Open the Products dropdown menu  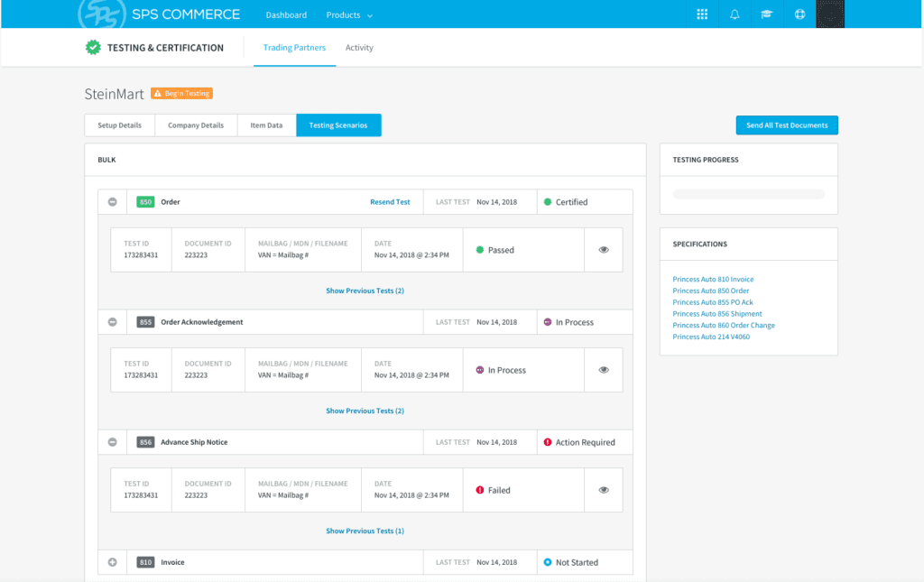349,15
